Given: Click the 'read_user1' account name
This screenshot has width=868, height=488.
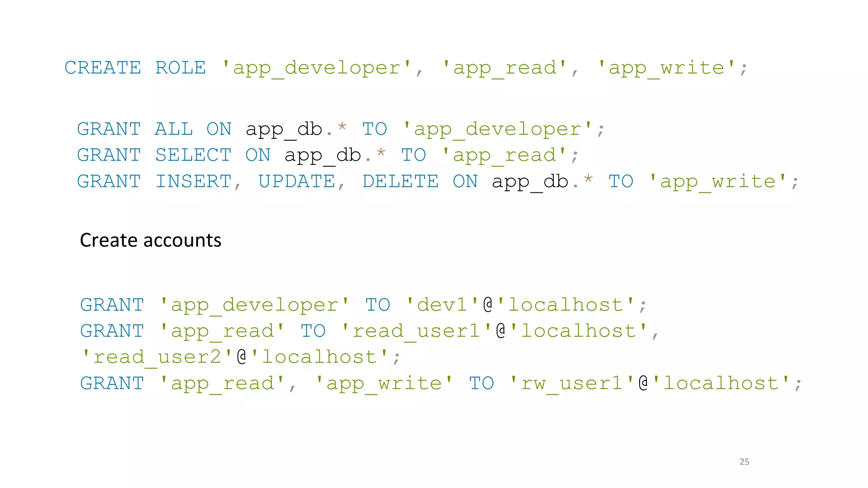Looking at the screenshot, I should click(x=416, y=332).
